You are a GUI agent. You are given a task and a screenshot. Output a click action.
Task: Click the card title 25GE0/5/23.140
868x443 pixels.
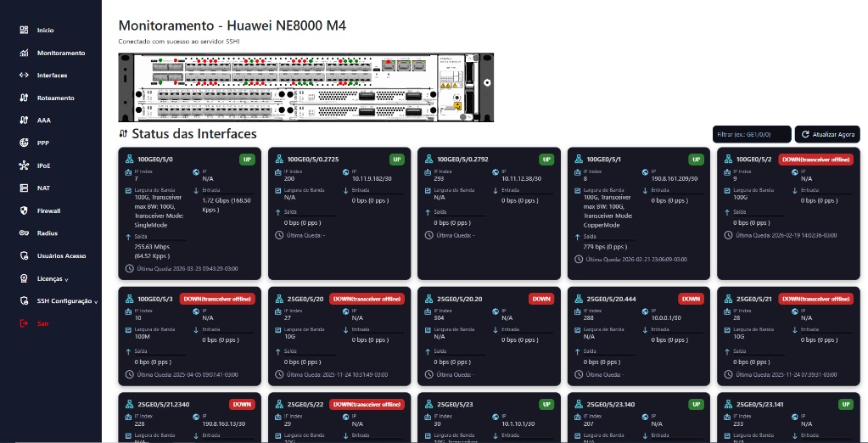611,405
